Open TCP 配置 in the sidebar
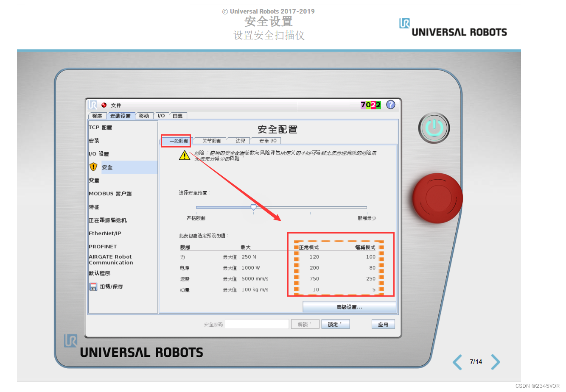The width and height of the screenshot is (566, 392). tap(101, 128)
